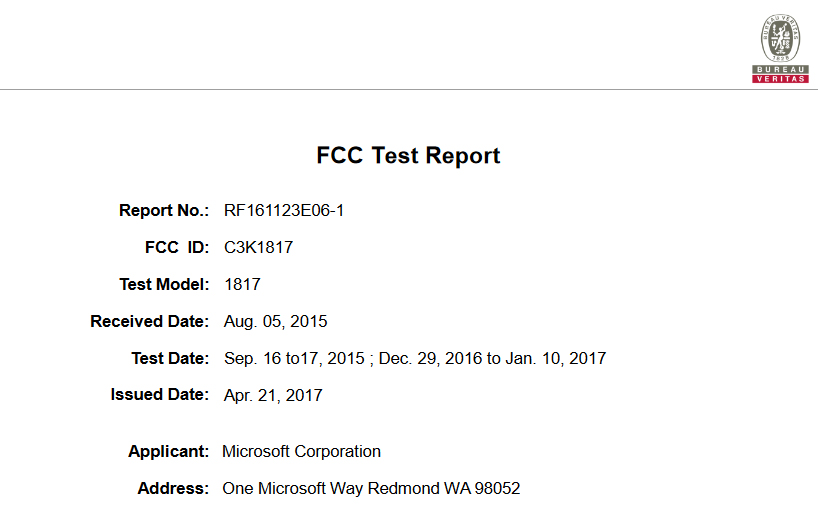Click the red VERITAS label under logo

pos(780,79)
